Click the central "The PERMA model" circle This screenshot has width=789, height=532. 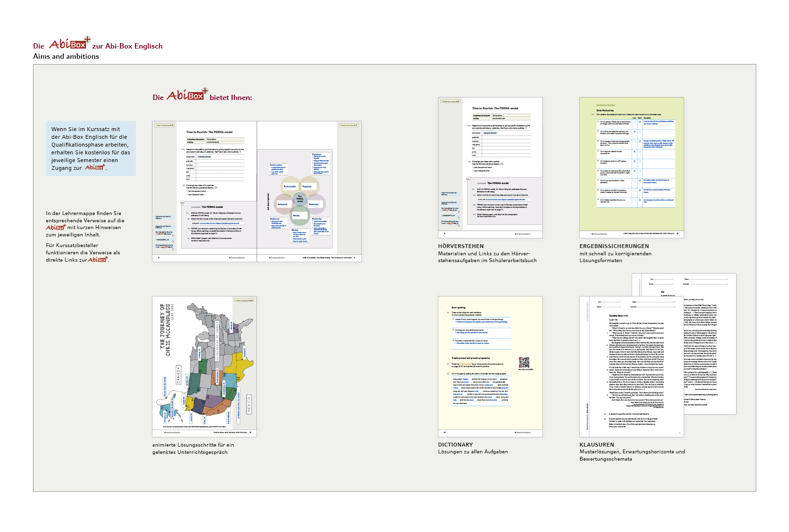pyautogui.click(x=300, y=199)
